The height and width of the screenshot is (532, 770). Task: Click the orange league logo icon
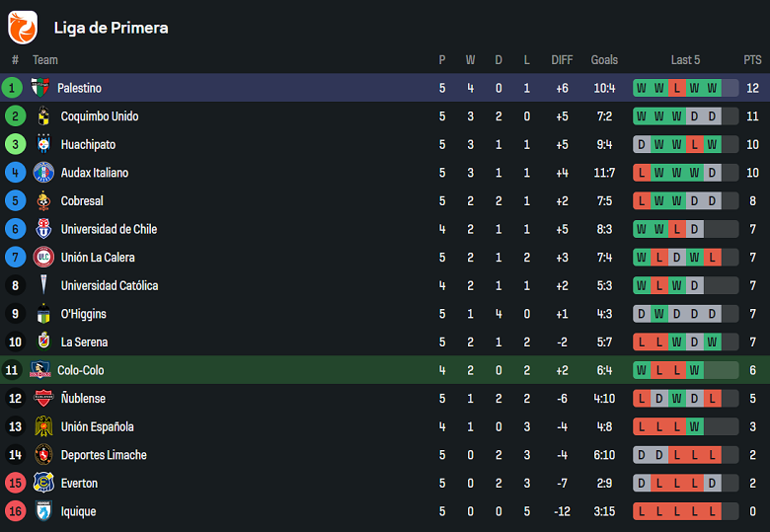tap(23, 27)
